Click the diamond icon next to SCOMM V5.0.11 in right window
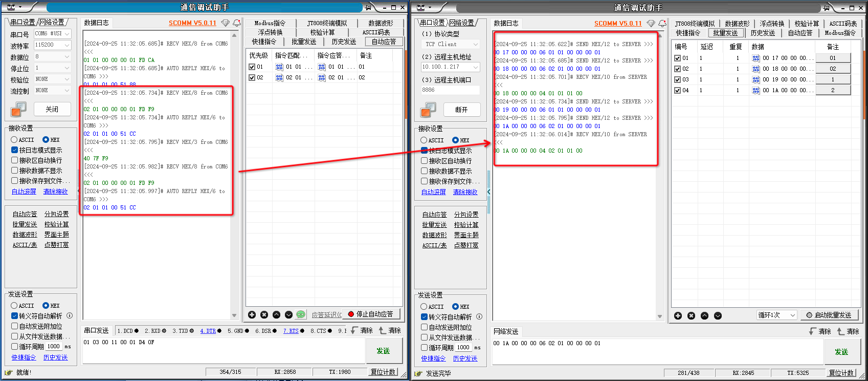Image resolution: width=868 pixels, height=381 pixels. (651, 24)
